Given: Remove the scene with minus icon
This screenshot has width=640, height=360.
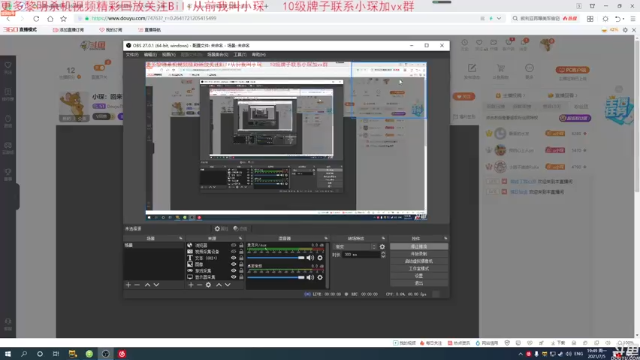Looking at the screenshot, I should [137, 285].
